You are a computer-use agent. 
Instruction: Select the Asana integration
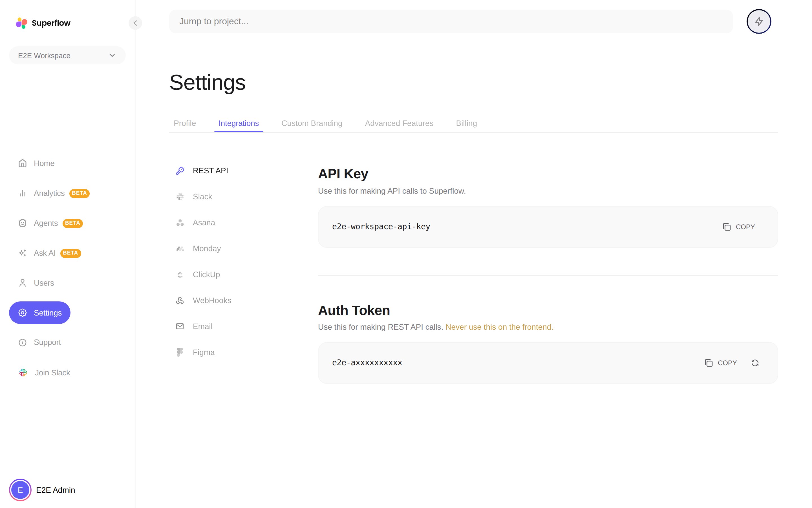(196, 222)
